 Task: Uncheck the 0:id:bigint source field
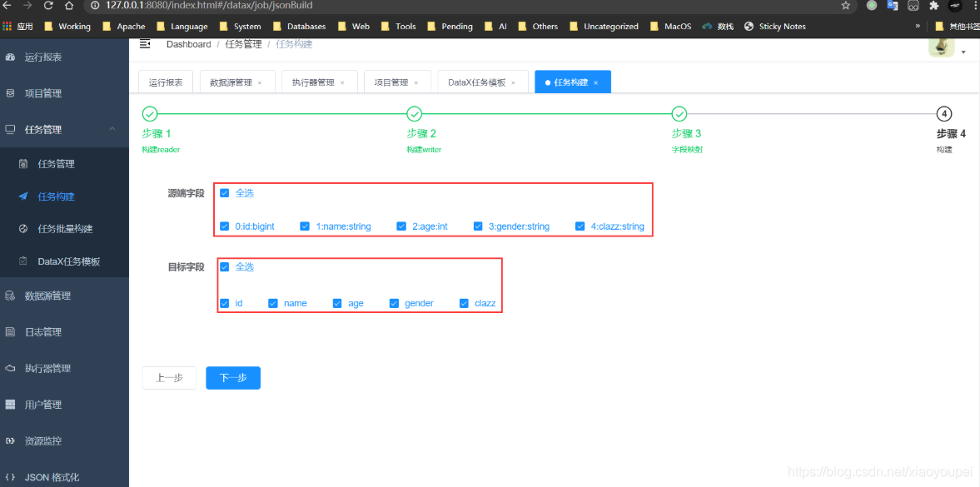(x=224, y=226)
